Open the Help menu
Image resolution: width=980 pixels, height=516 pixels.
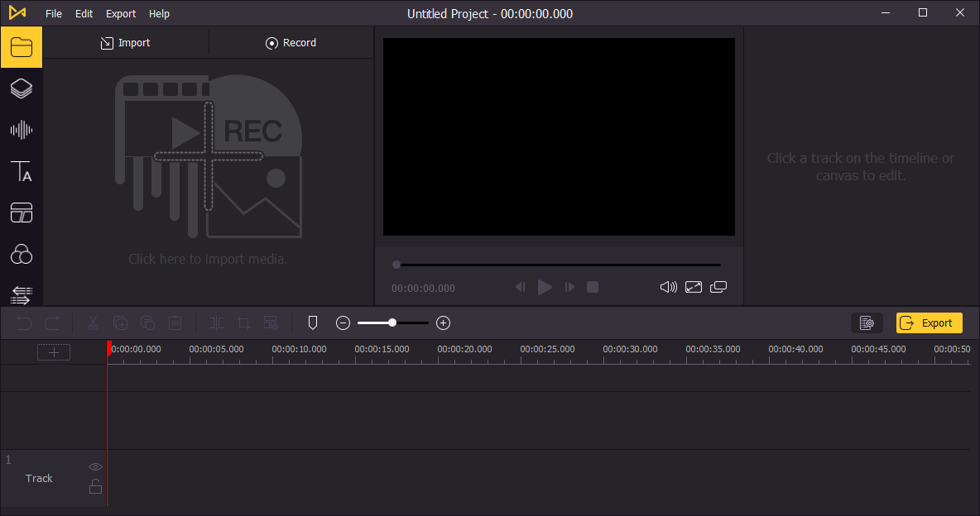pos(159,13)
